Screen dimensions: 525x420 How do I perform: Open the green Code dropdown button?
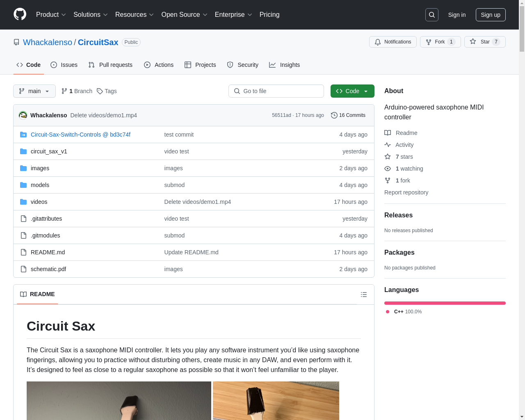(x=352, y=91)
